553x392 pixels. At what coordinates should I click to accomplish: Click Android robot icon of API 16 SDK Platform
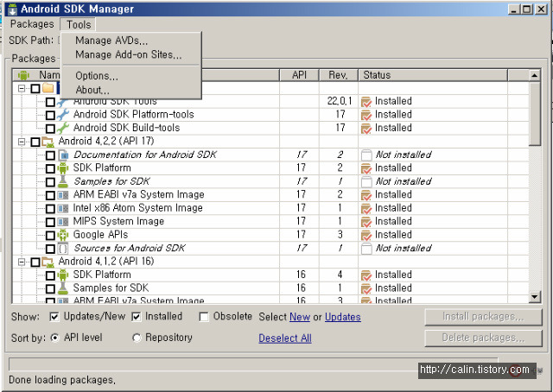[63, 275]
